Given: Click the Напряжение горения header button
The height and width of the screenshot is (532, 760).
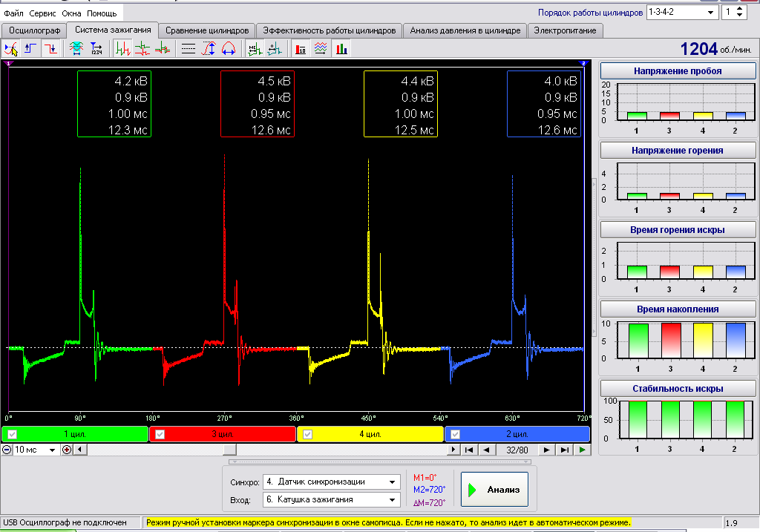Looking at the screenshot, I should pyautogui.click(x=678, y=151).
